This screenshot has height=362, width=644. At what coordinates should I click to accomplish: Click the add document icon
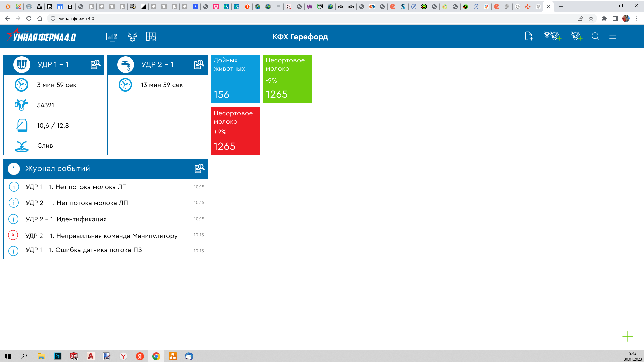coord(529,36)
